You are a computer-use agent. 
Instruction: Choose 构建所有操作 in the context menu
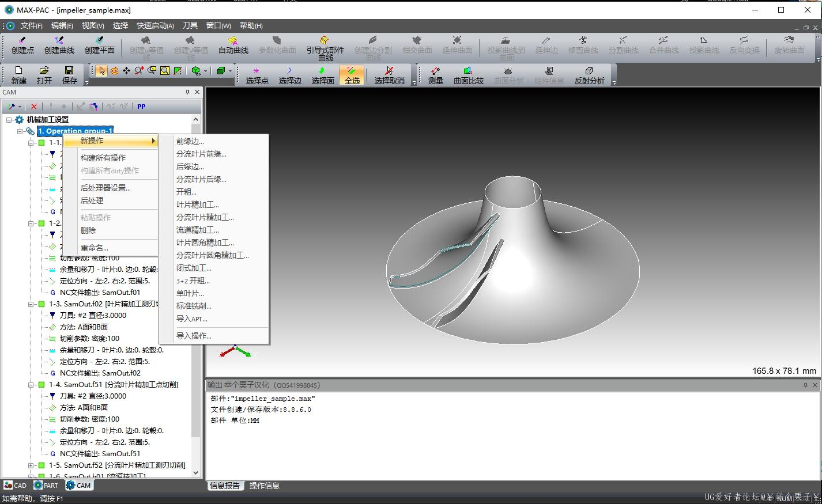pos(103,158)
